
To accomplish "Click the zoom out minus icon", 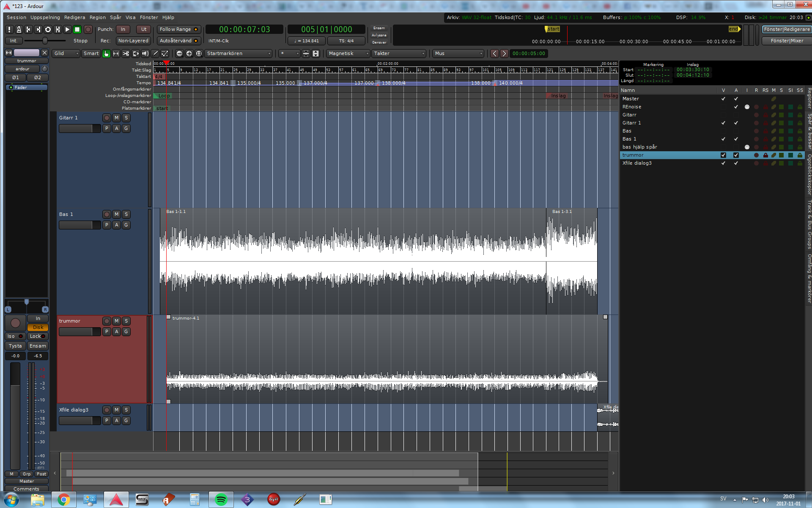I will (179, 53).
